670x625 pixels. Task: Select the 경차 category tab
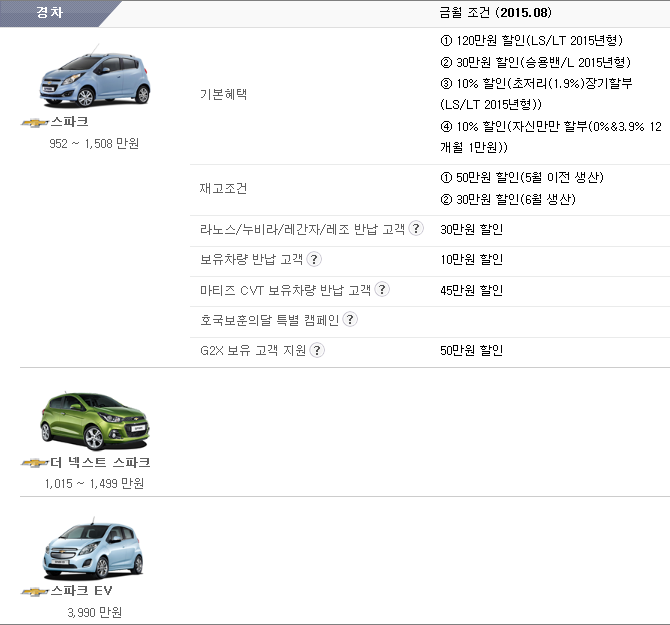(x=50, y=13)
